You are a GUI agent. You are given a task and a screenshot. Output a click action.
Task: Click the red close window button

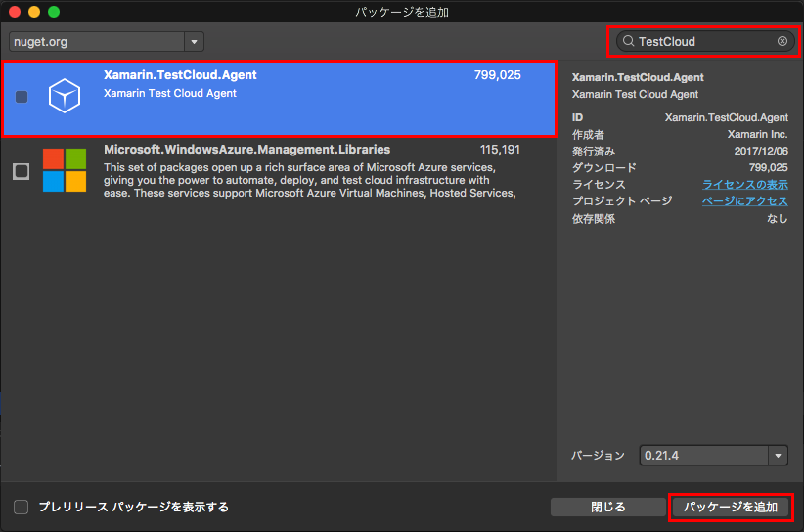click(x=15, y=12)
